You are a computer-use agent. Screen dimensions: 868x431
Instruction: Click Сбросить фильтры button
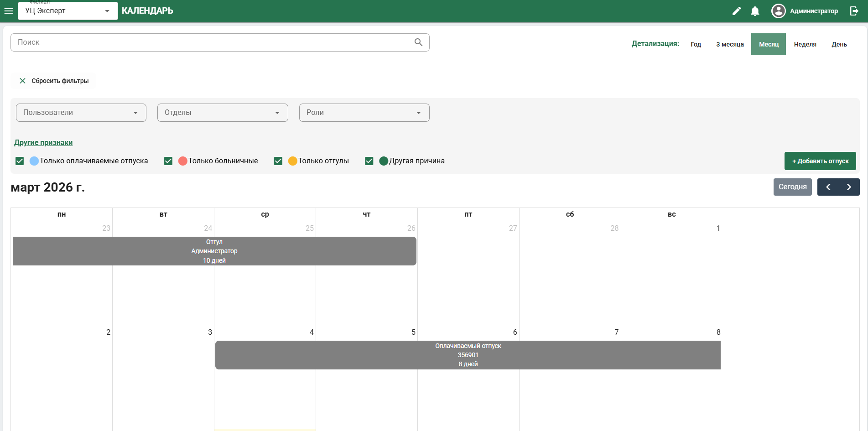pos(54,81)
